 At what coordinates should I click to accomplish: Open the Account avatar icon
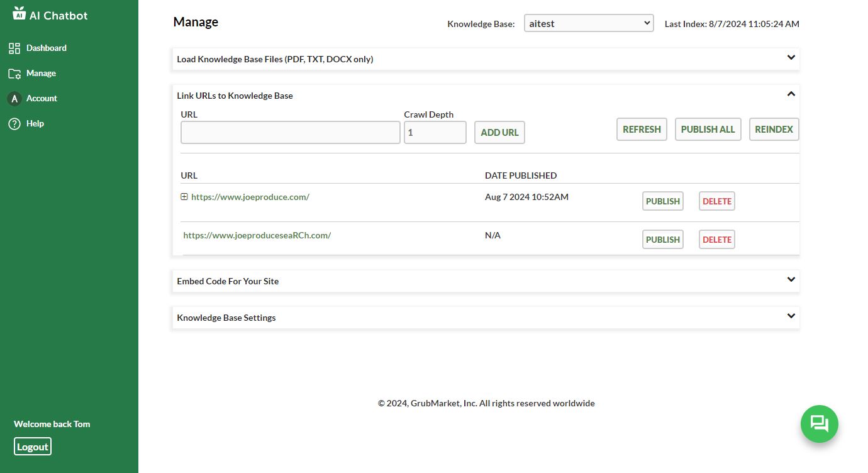pyautogui.click(x=14, y=99)
